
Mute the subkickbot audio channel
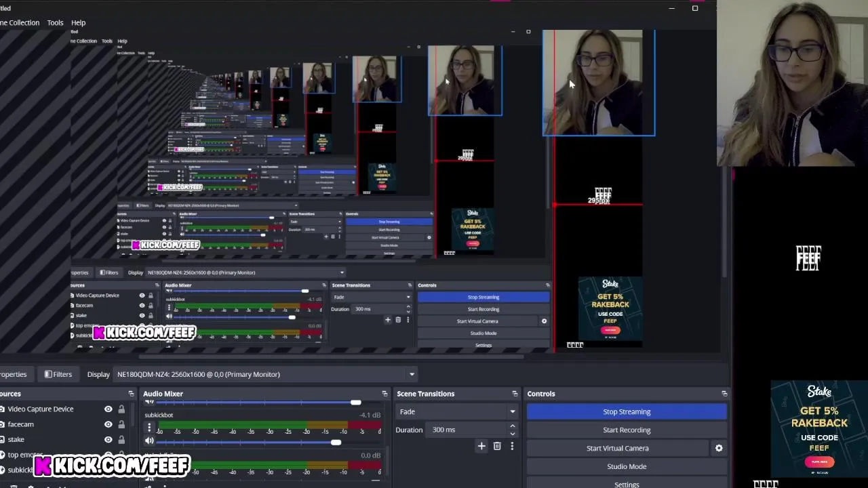[149, 441]
